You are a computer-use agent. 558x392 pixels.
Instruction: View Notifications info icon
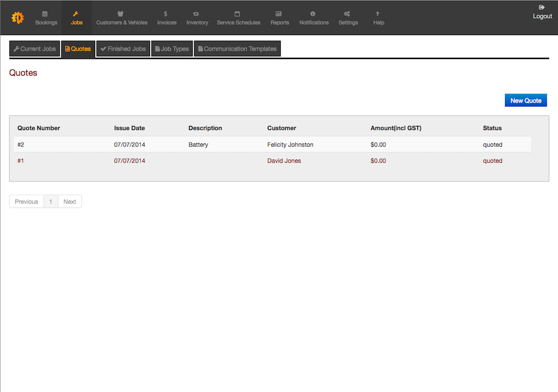coord(313,13)
